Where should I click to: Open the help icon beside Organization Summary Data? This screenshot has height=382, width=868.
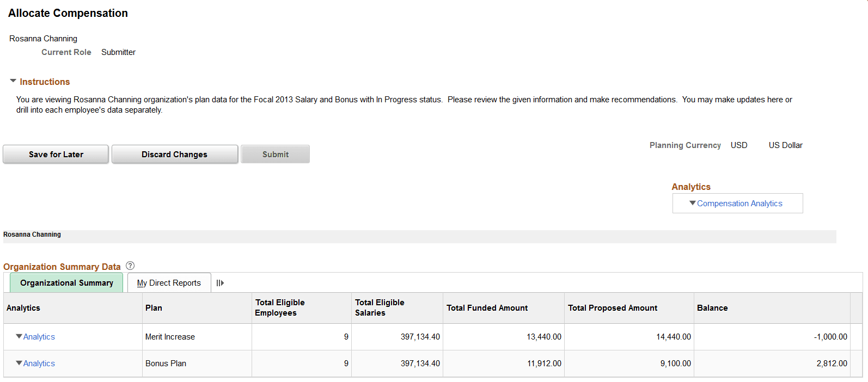130,266
